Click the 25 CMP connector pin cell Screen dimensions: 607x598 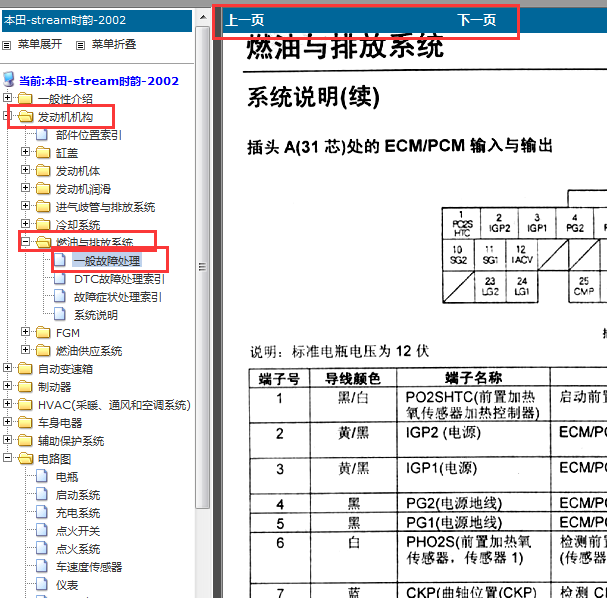584,286
